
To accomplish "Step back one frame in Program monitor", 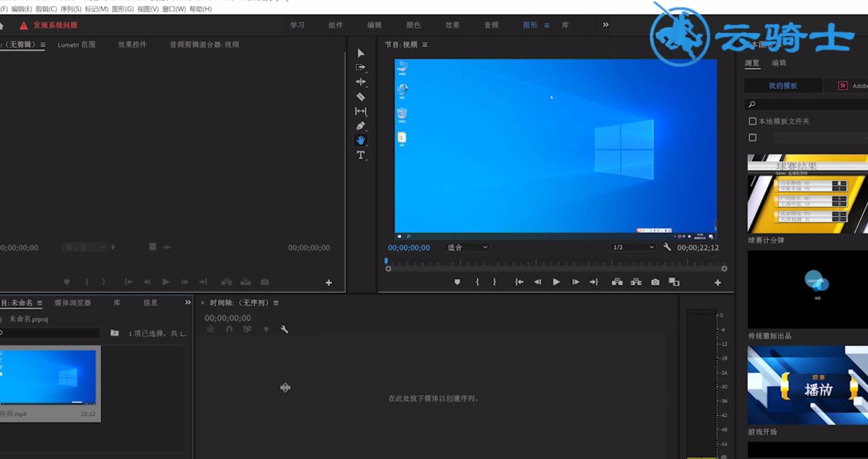I will coord(537,283).
